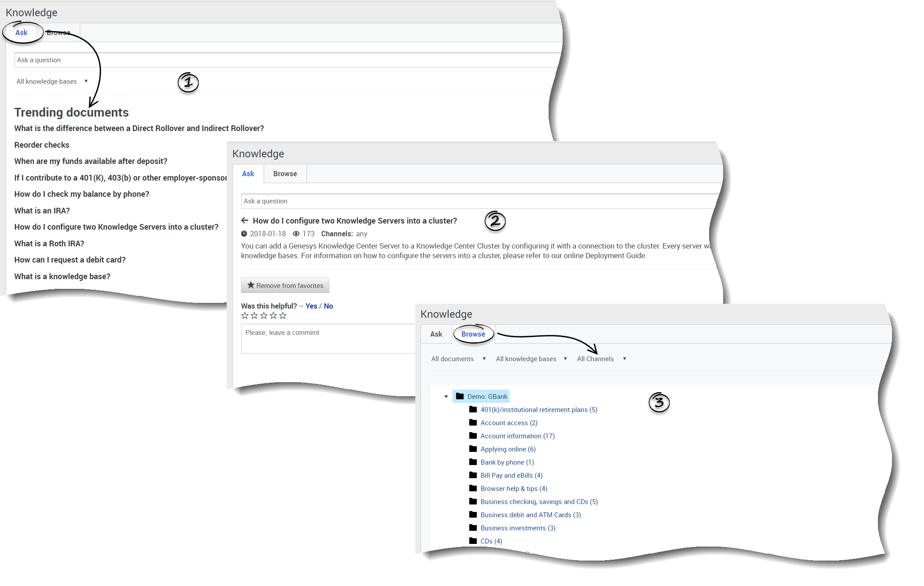Click No for Was this helpful
The height and width of the screenshot is (586, 924).
[328, 306]
